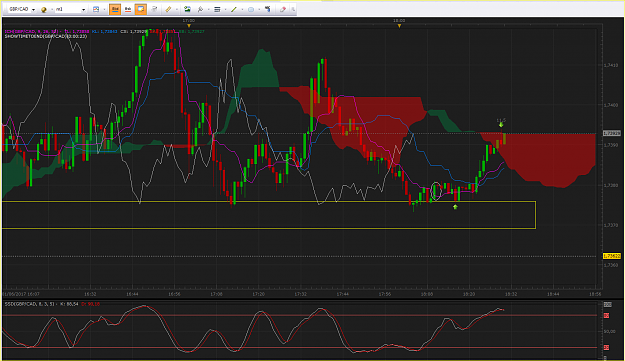Select the zoom tool icon
This screenshot has height=361, width=625.
[200, 9]
